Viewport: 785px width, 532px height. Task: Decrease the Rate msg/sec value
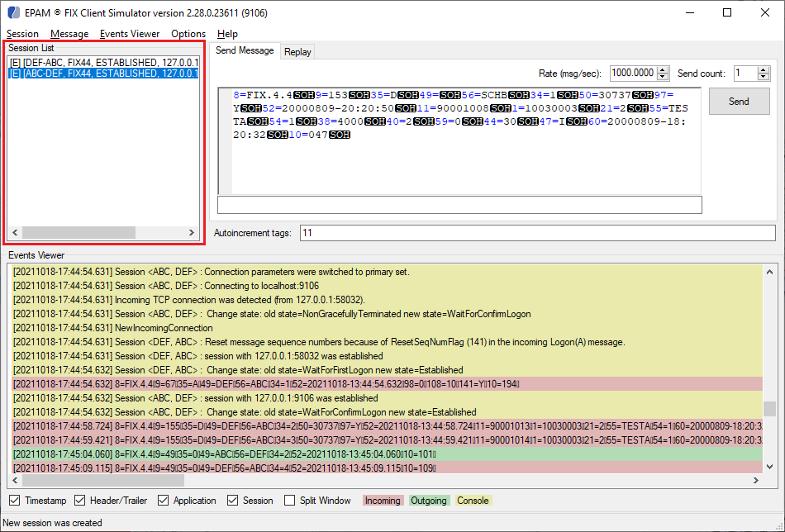[663, 77]
